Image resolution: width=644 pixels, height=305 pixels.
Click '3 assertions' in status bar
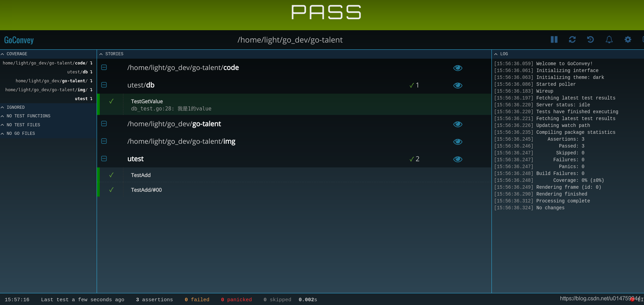coord(154,300)
